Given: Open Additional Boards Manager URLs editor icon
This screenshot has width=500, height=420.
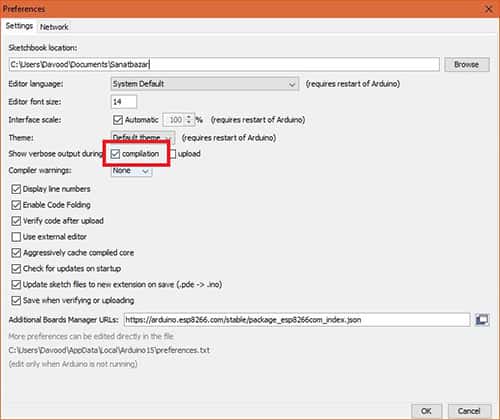Looking at the screenshot, I should click(x=482, y=320).
